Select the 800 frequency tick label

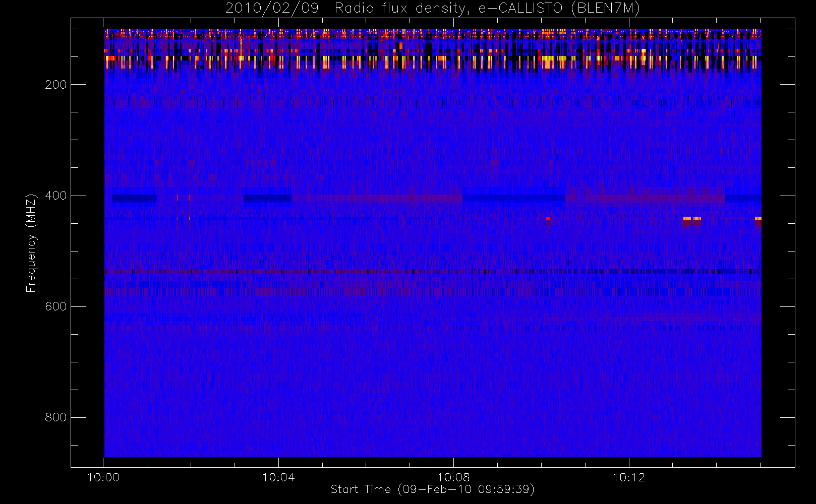[55, 417]
